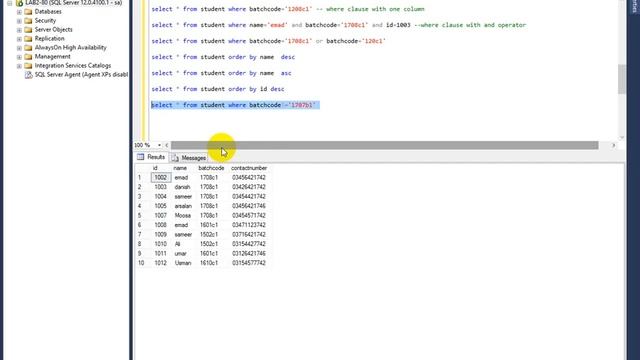Image resolution: width=640 pixels, height=360 pixels.
Task: Click the SQL Server Agent icon
Action: point(28,75)
